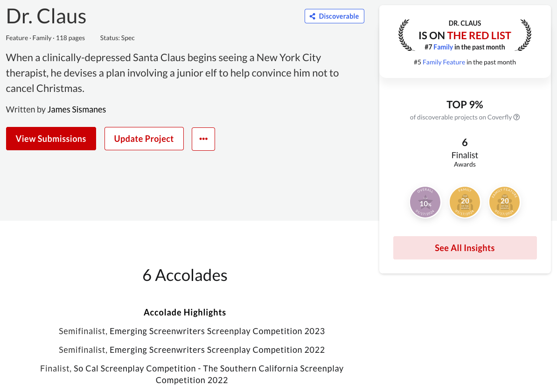Click the Dr. Claus project title
Screen dimensions: 557x392
point(46,16)
